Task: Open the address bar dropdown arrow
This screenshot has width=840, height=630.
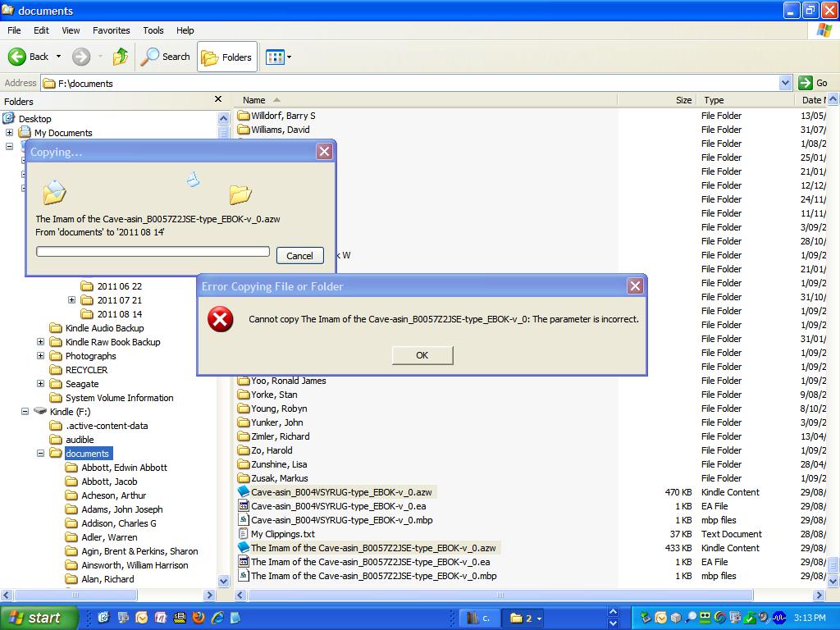Action: (785, 83)
